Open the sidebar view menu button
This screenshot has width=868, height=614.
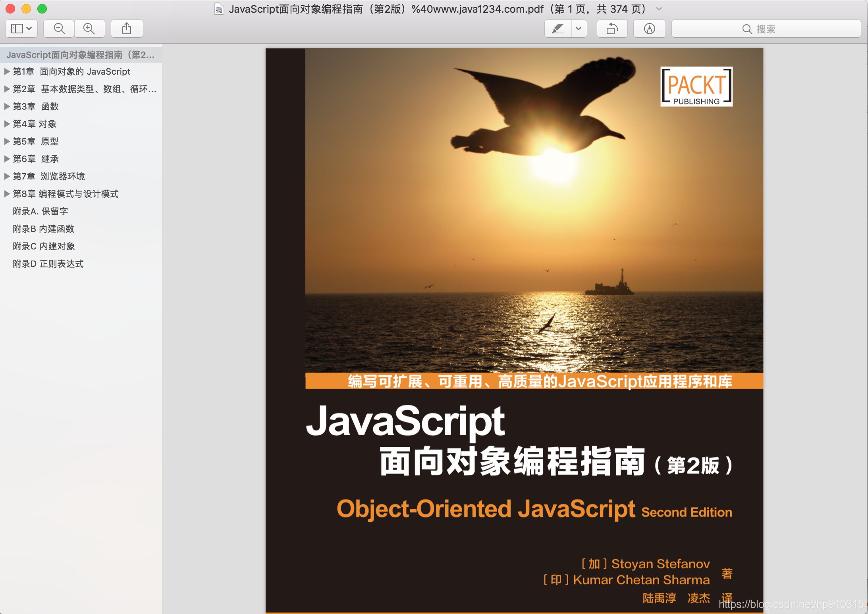coord(21,29)
